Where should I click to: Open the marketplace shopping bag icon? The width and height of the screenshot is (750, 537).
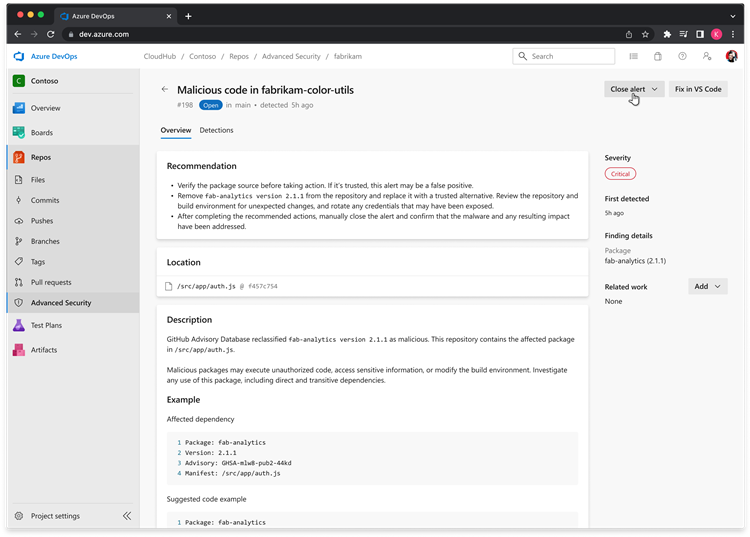tap(658, 56)
